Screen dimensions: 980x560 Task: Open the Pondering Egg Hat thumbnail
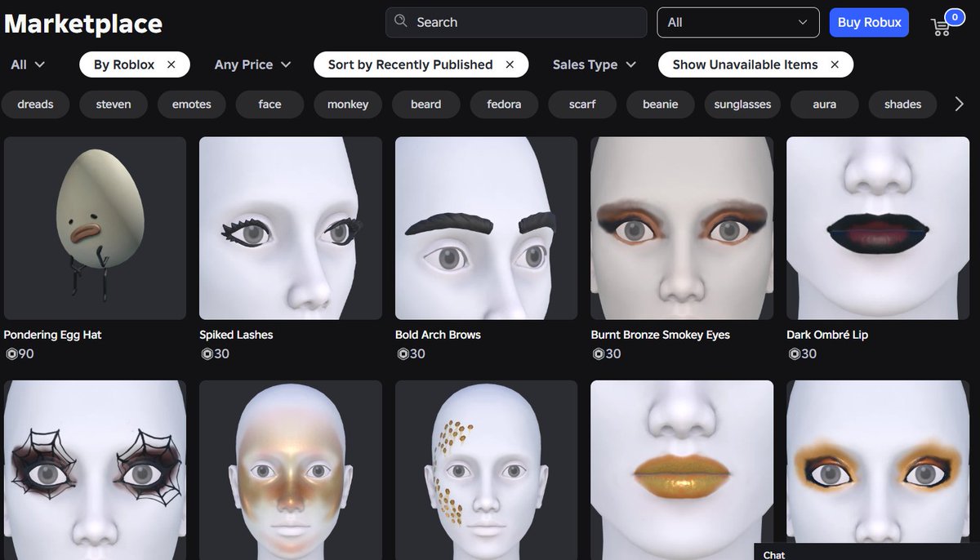coord(95,228)
